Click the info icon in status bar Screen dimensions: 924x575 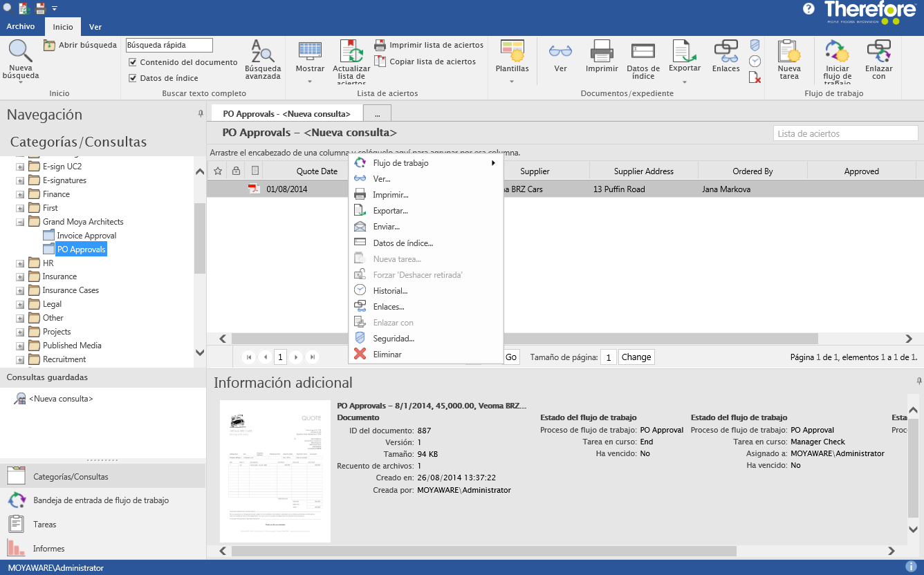911,567
